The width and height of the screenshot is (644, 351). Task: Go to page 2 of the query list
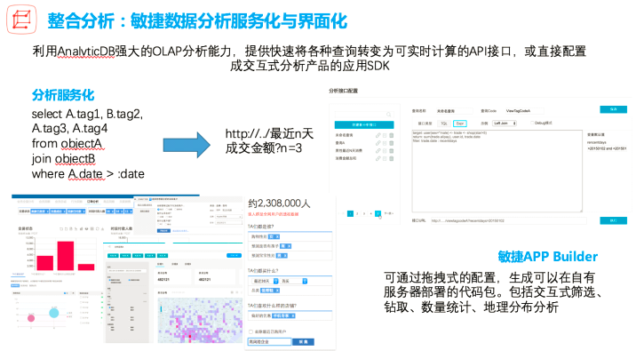tap(357, 213)
